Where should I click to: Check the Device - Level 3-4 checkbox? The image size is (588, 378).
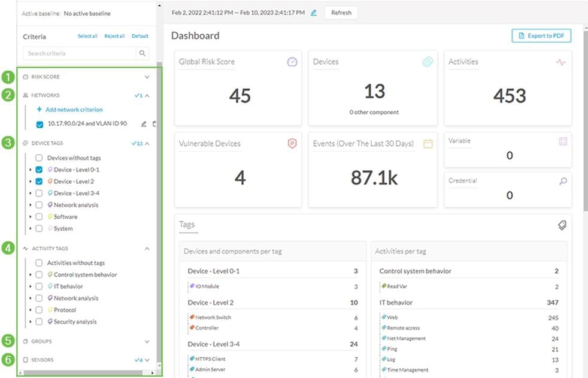click(39, 192)
